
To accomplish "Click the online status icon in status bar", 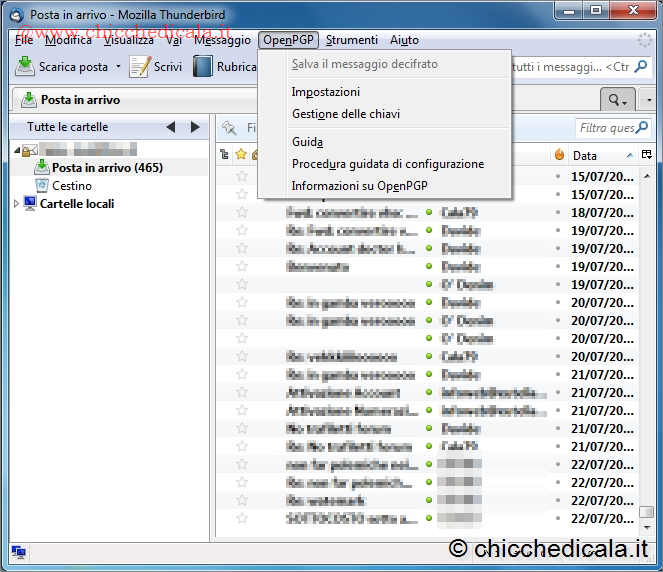I will (18, 552).
